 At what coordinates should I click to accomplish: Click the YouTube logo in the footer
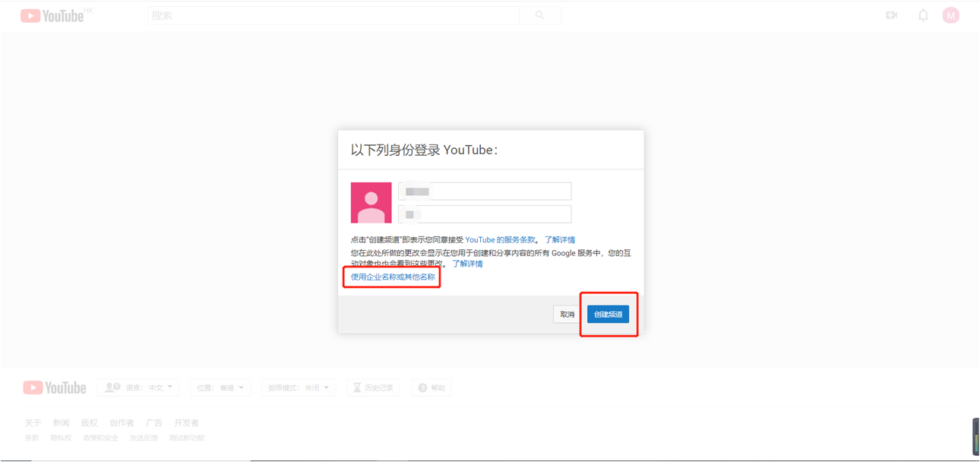(55, 388)
